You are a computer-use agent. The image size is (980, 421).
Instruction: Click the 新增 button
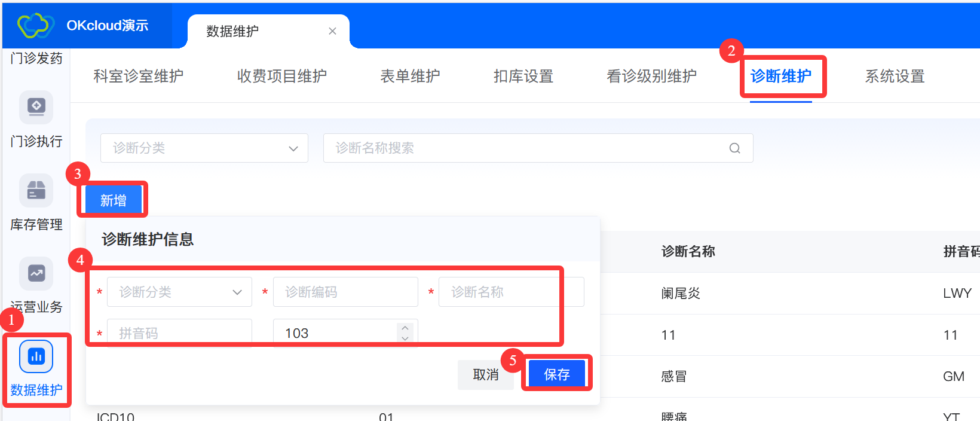[x=114, y=200]
